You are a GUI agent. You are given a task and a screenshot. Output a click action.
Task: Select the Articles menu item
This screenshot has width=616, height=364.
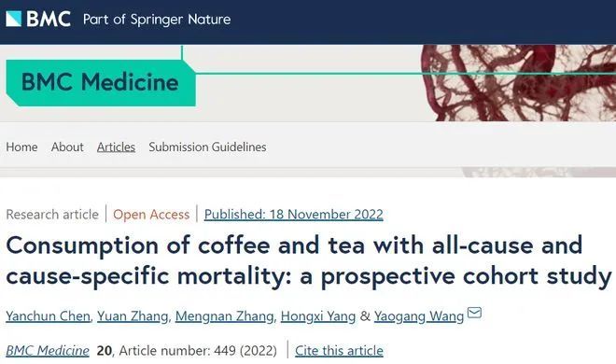[x=116, y=147]
